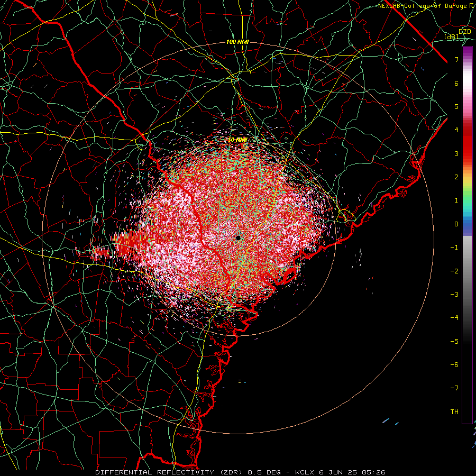Click the -2 value on the dB scale
The height and width of the screenshot is (476, 476).
point(454,271)
